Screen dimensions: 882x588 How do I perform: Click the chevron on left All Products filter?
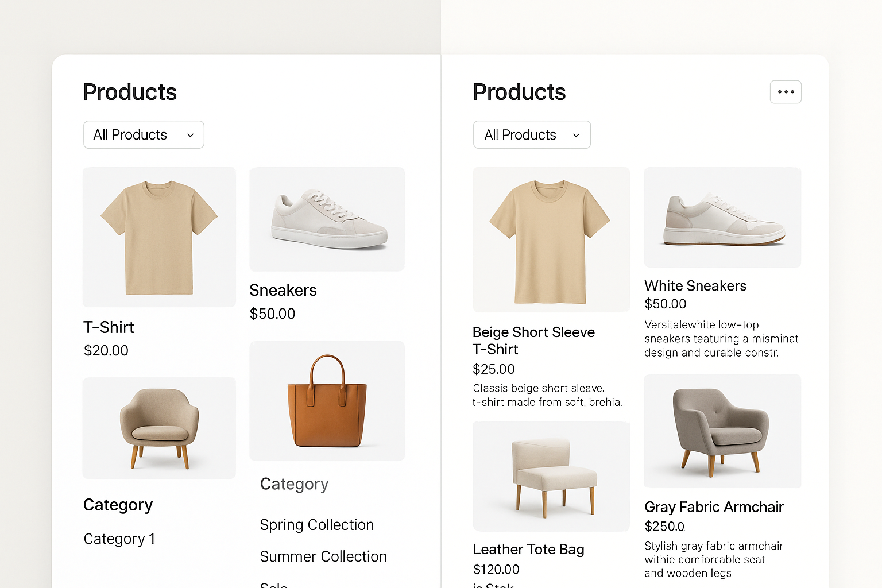[190, 134]
